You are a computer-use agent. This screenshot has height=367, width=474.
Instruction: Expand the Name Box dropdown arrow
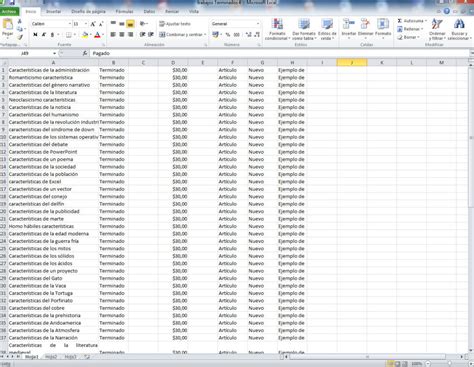click(54, 53)
